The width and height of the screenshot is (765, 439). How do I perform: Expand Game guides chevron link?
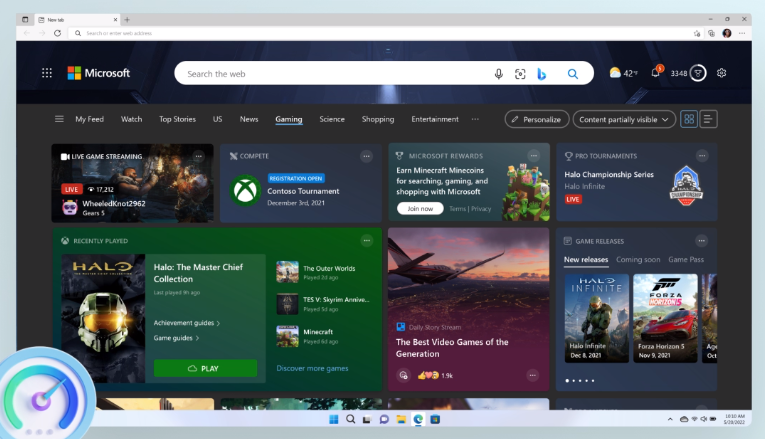176,338
